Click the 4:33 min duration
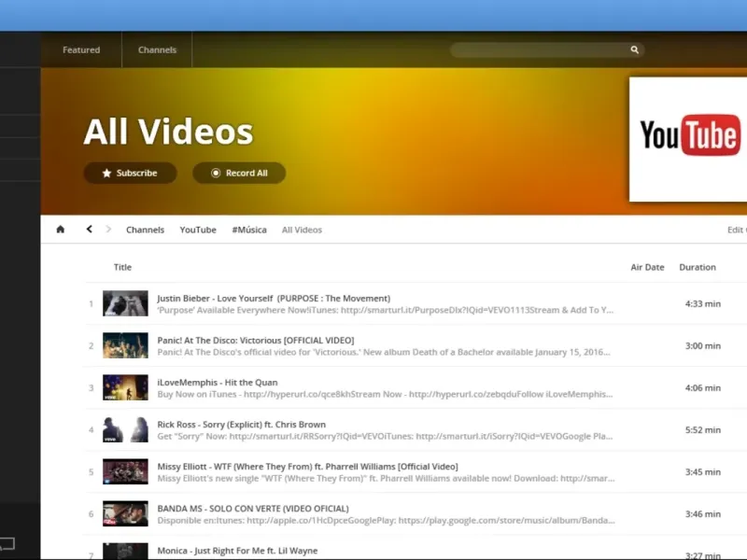Viewport: 747px width, 560px height. [703, 303]
